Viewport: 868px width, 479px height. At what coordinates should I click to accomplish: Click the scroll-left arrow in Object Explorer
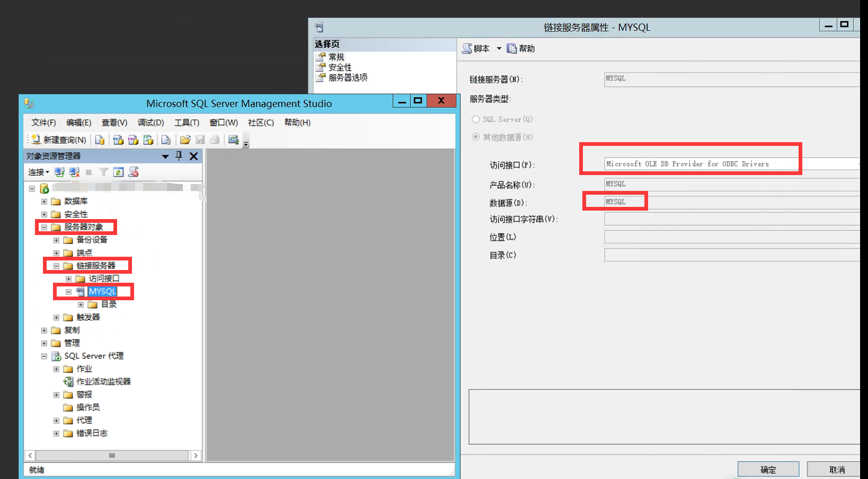tap(30, 455)
